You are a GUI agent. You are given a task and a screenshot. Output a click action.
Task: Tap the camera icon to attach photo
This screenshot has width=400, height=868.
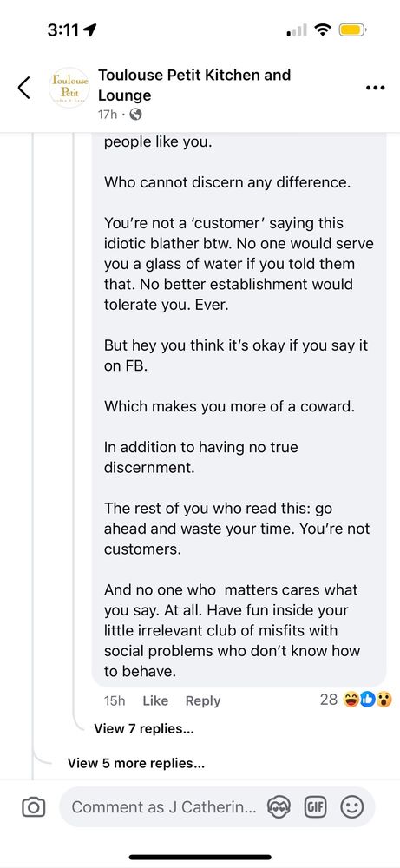coord(33,807)
